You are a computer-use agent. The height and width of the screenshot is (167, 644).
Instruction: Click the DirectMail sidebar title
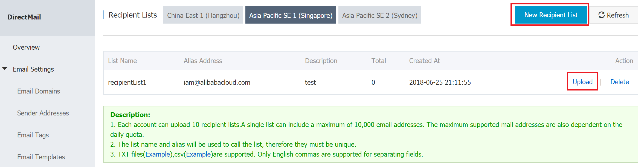(24, 17)
